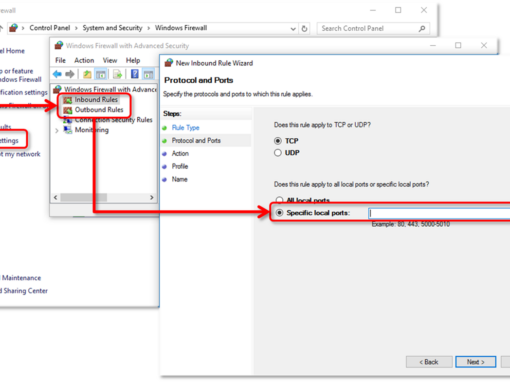Click the Up one level folder icon

[87, 74]
